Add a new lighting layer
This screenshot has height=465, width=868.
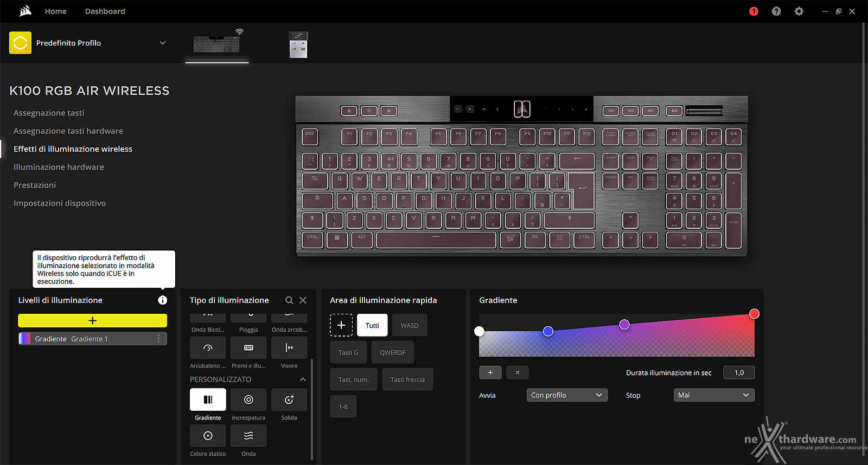tap(92, 320)
